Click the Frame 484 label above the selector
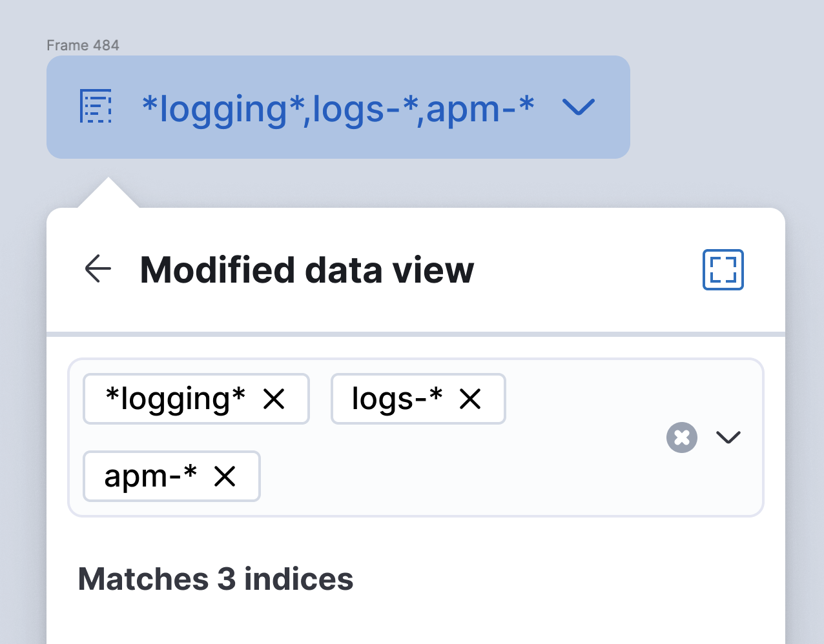 click(83, 45)
